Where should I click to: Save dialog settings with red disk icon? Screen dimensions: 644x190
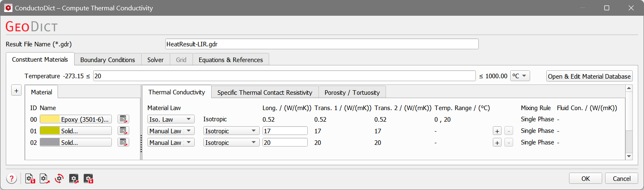pyautogui.click(x=89, y=178)
